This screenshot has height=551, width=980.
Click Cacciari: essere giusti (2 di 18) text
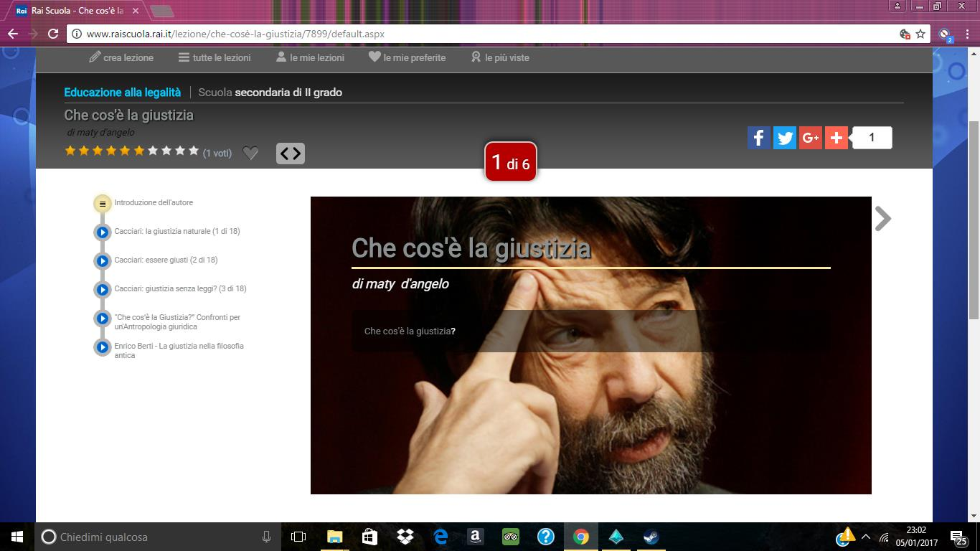(166, 260)
